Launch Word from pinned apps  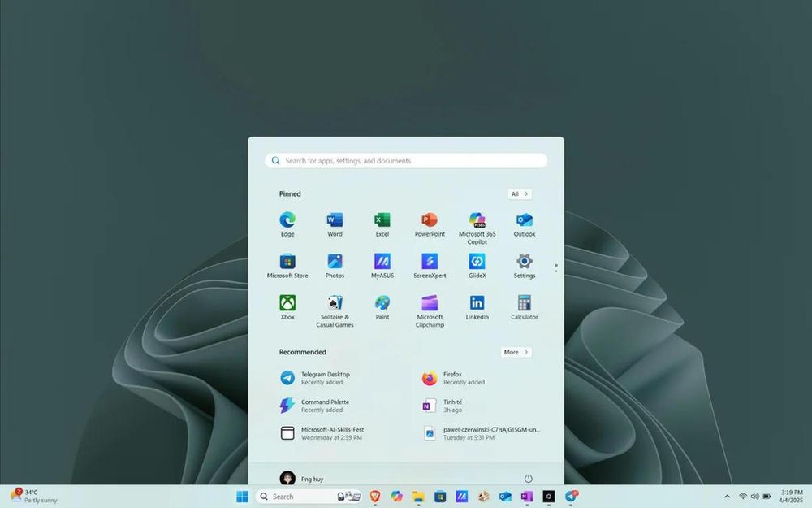click(335, 224)
